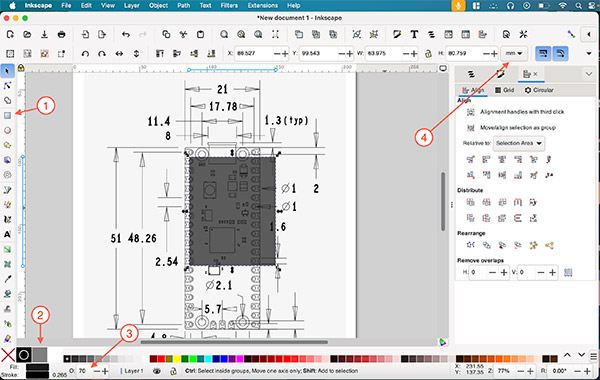Select the Selector arrow tool
This screenshot has width=600, height=380.
(x=7, y=71)
